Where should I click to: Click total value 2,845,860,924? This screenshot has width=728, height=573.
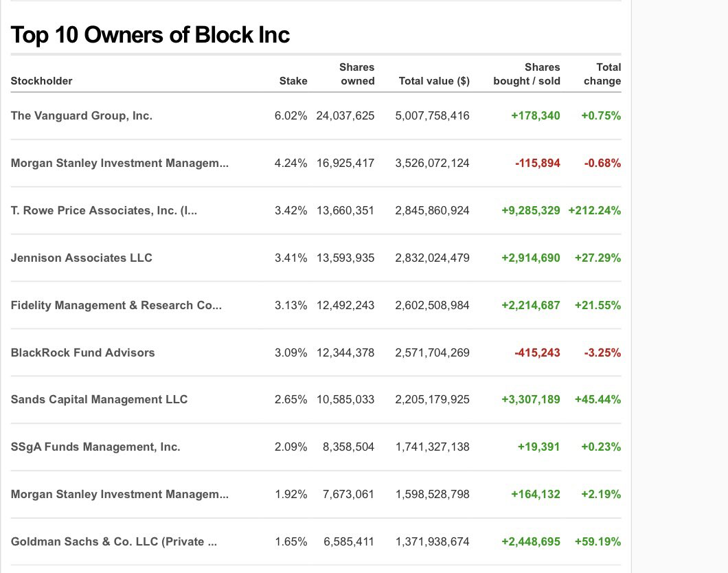pyautogui.click(x=432, y=210)
